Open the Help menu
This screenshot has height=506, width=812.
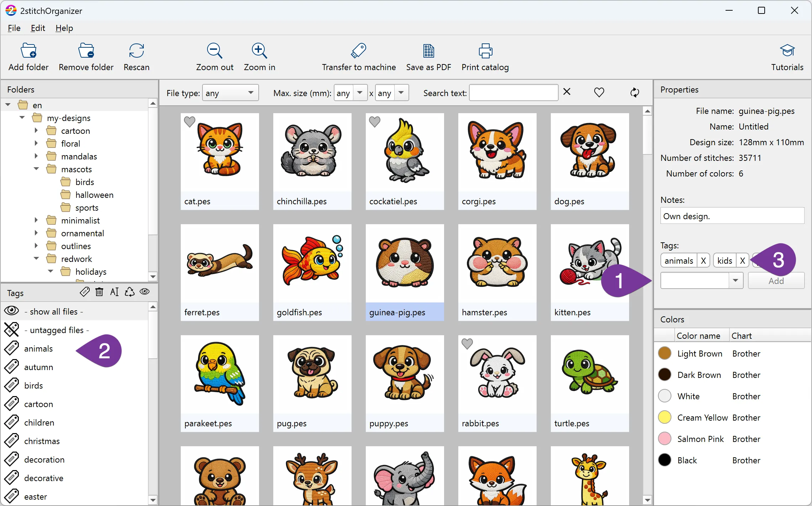pos(64,28)
